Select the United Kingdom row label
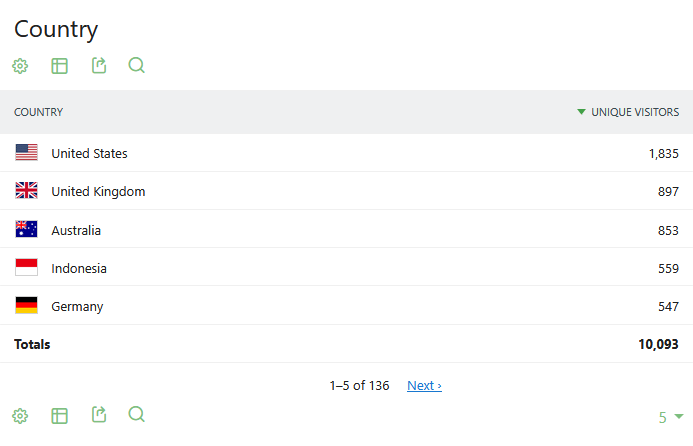 98,191
